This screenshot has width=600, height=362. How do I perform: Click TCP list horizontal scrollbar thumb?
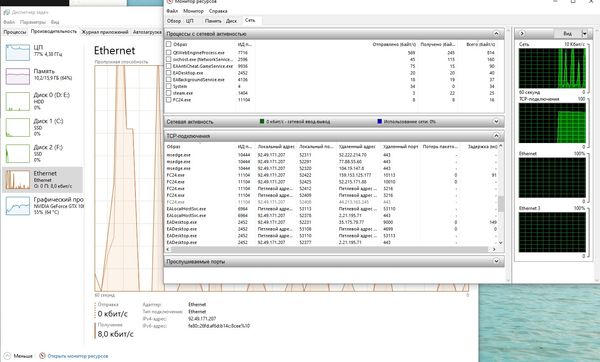(330, 249)
